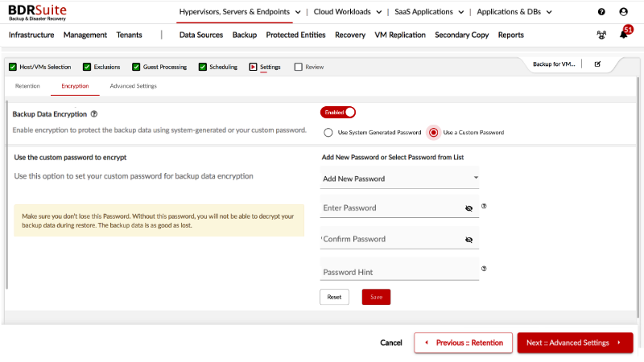Show password in the Confirm Password field
The image size is (644, 362).
point(469,240)
